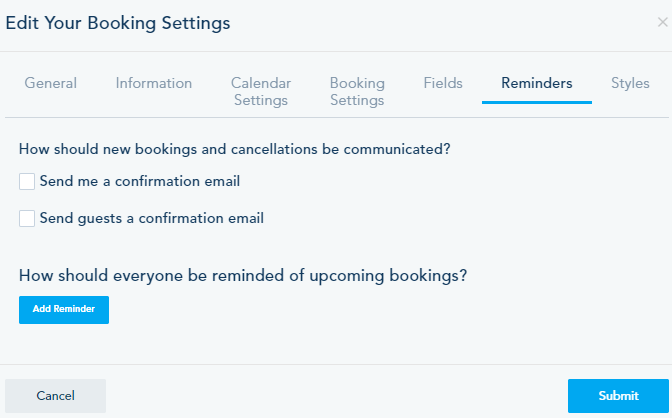Viewport: 672px width, 418px height.
Task: Click the 'Send me a confirmation email' label text
Action: [x=139, y=182]
